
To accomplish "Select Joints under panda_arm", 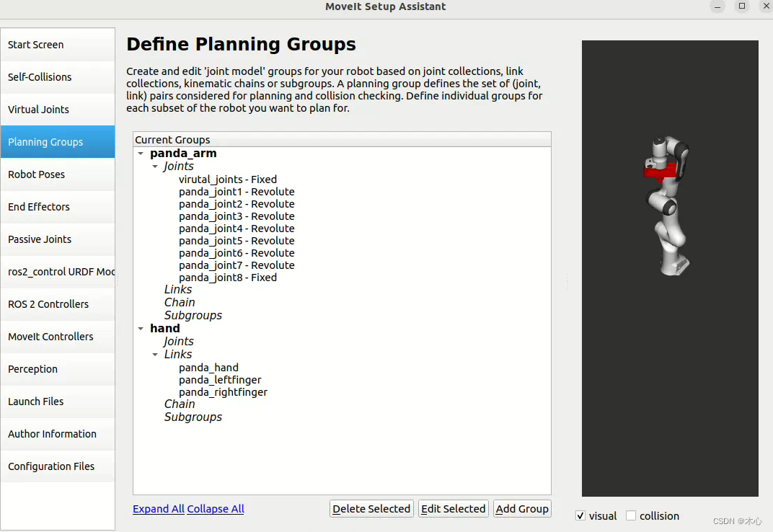I will pos(178,166).
